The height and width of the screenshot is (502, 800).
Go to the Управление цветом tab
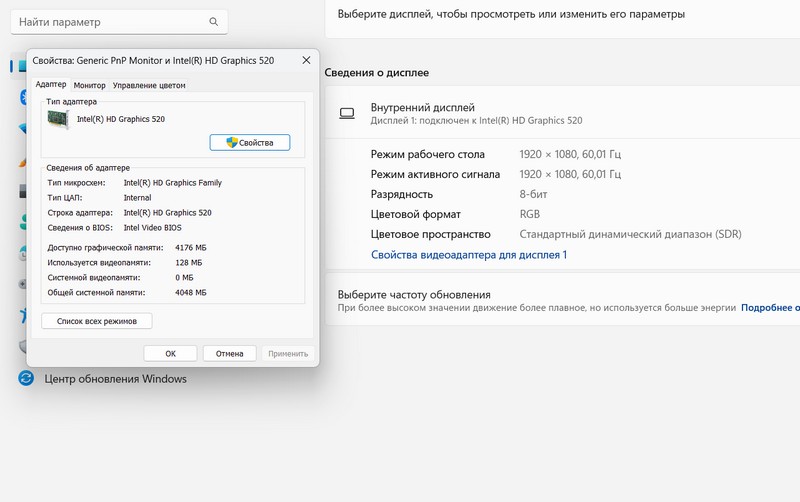pyautogui.click(x=149, y=85)
